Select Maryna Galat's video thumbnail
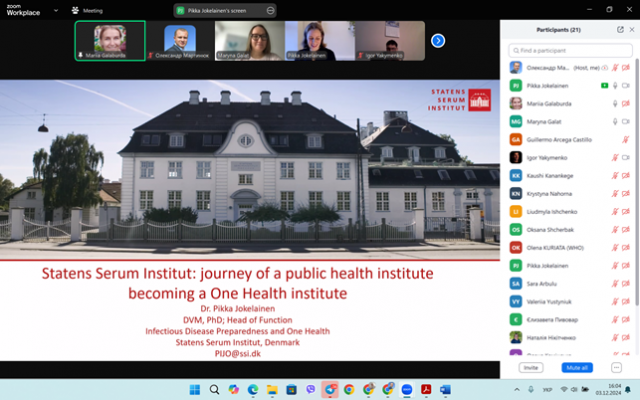 250,41
